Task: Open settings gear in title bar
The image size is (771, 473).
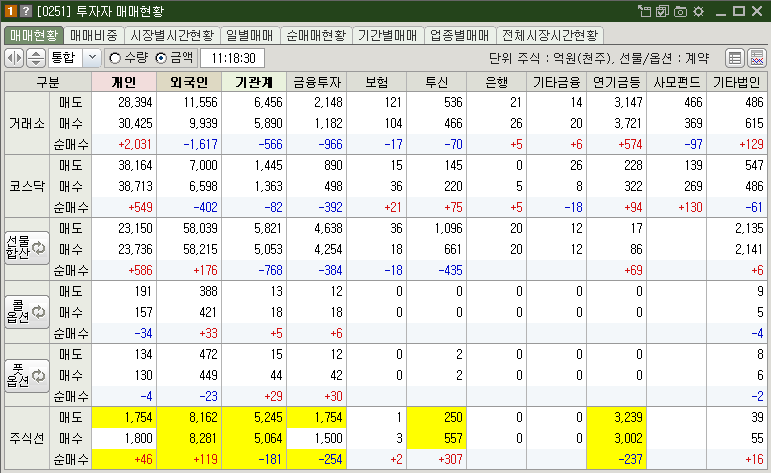Action: 698,11
